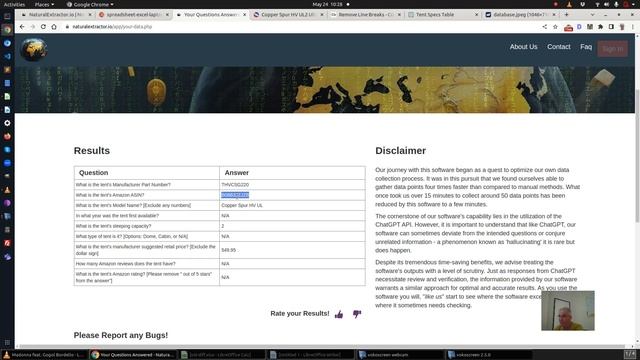Switch to LibreOffice Writer taskbar window
Viewport: 640px width, 360px height.
(311, 355)
